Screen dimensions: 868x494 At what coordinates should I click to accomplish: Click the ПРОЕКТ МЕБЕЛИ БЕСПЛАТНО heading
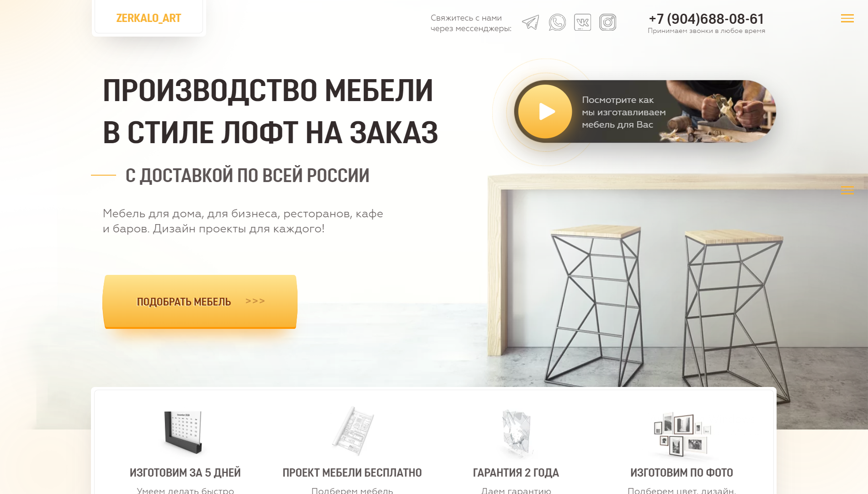tap(352, 473)
